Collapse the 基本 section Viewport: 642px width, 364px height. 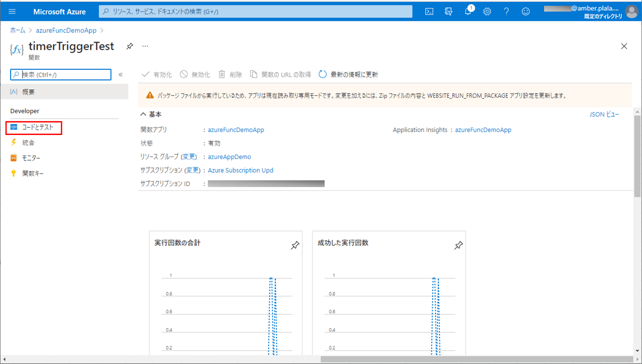coord(151,115)
